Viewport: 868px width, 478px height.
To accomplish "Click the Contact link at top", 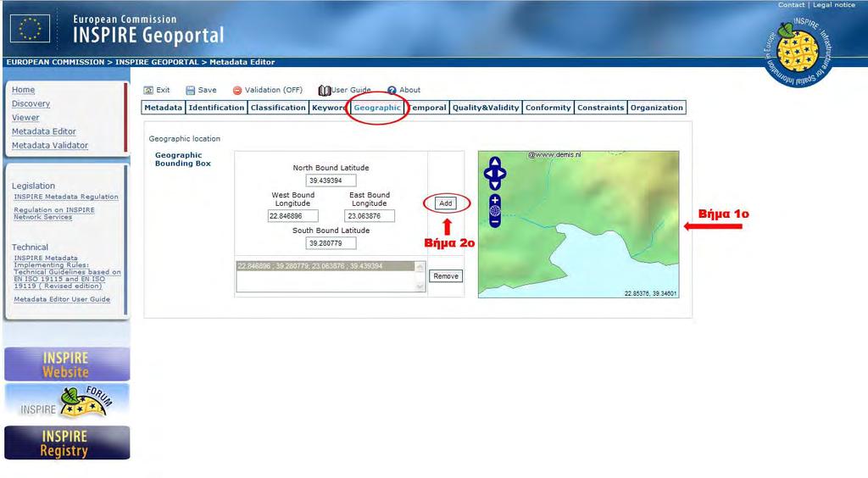I will pyautogui.click(x=791, y=4).
